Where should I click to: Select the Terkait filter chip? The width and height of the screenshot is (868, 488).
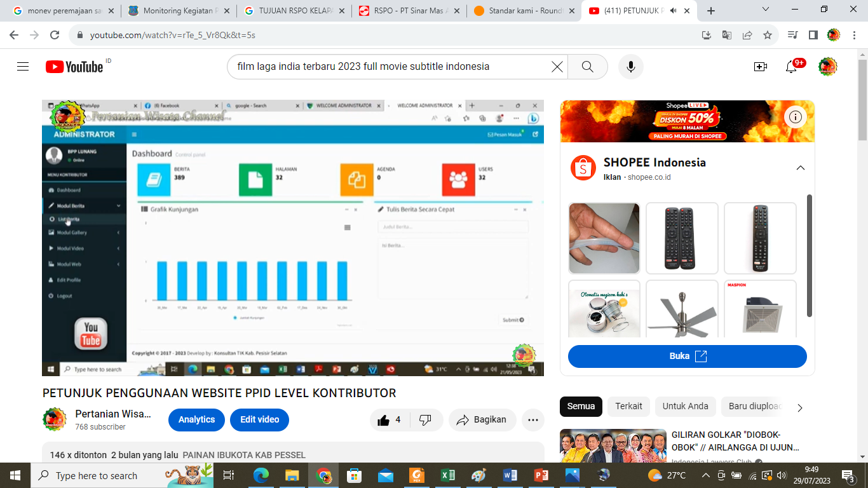tap(628, 406)
